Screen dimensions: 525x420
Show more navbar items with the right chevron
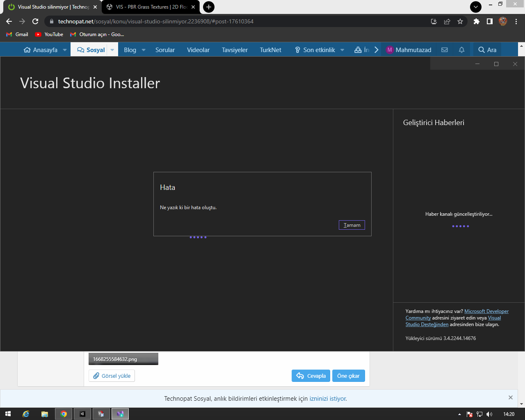click(x=376, y=50)
